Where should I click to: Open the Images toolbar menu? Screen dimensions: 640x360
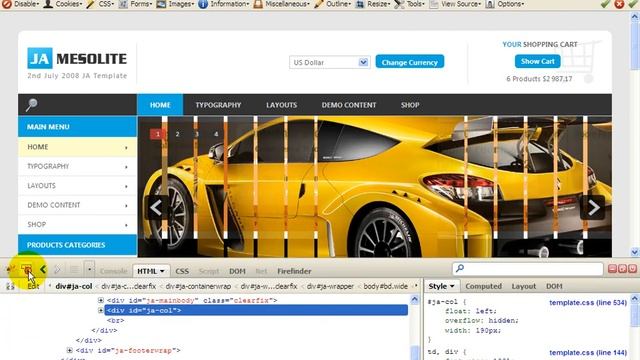click(176, 4)
